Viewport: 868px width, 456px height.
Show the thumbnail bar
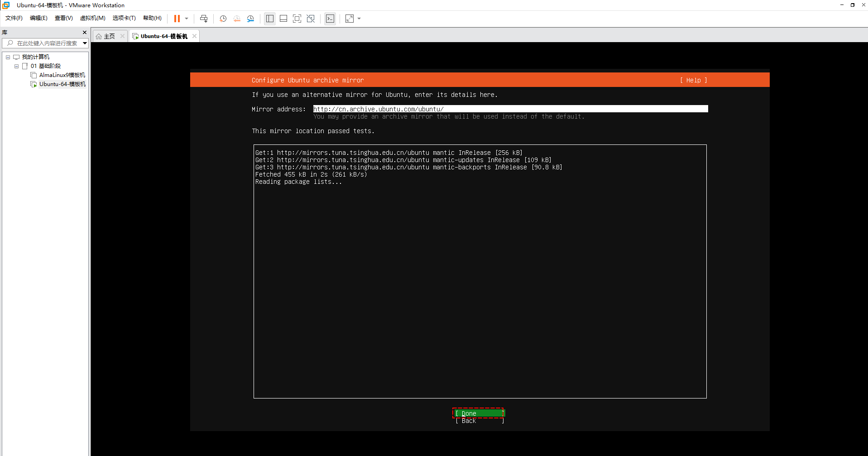point(283,19)
